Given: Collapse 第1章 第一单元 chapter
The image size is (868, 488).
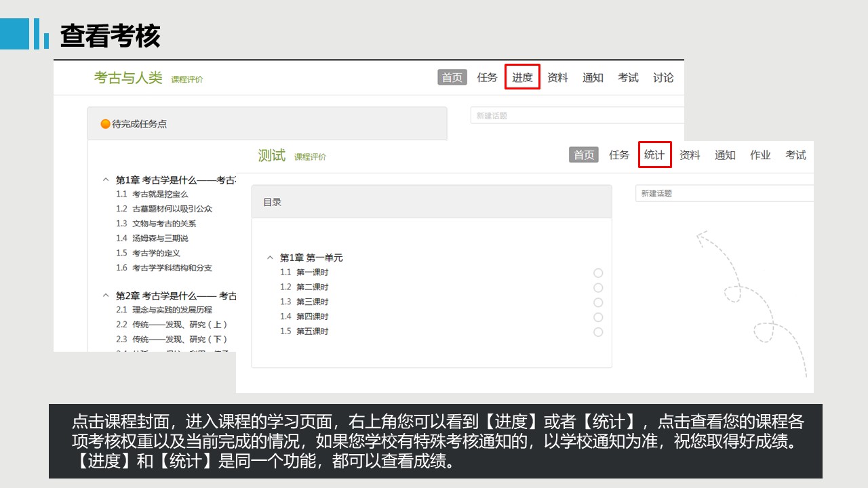Looking at the screenshot, I should [x=270, y=258].
